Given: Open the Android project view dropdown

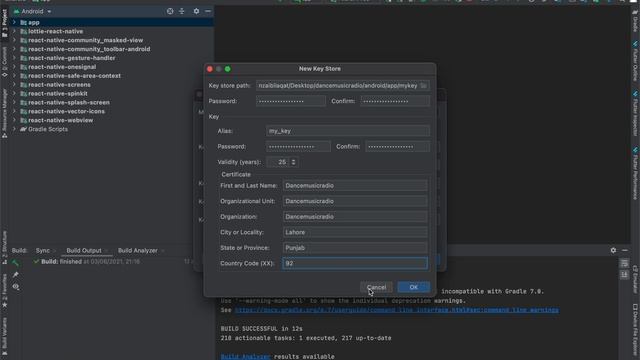Looking at the screenshot, I should tap(32, 11).
